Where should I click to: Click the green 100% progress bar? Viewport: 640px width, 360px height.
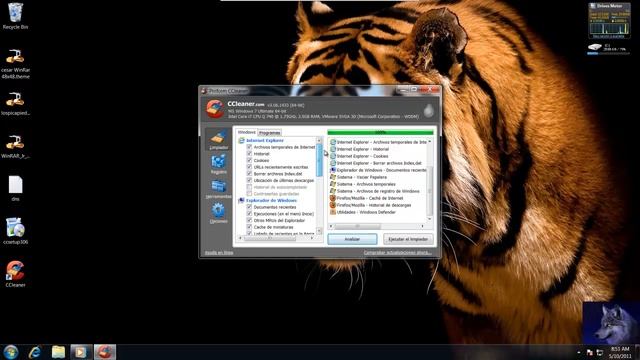click(x=380, y=132)
